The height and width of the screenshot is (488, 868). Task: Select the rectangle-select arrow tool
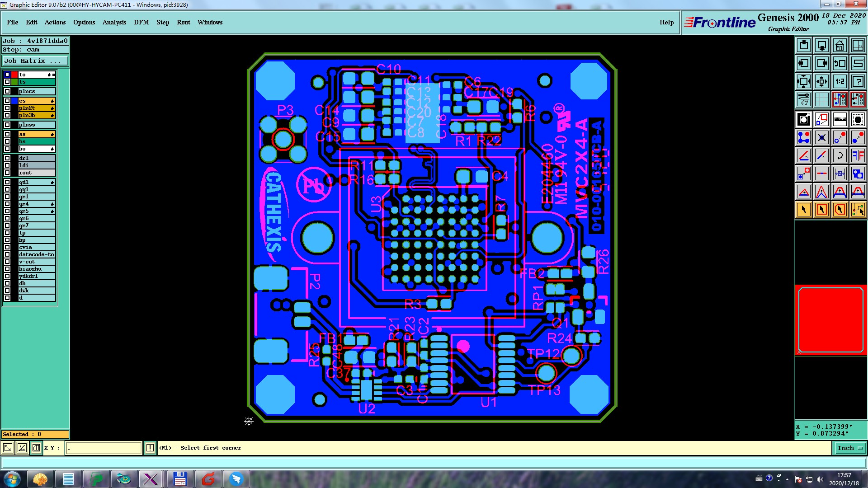click(x=821, y=210)
